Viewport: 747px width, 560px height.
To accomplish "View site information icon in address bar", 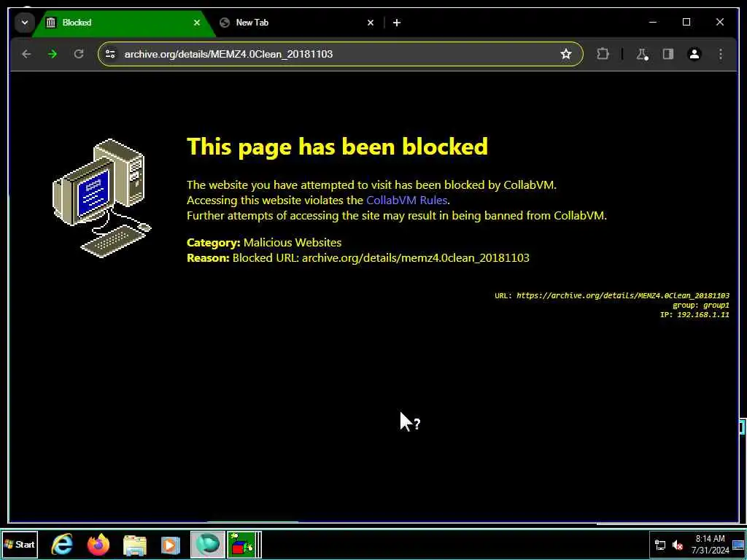I will pyautogui.click(x=110, y=54).
